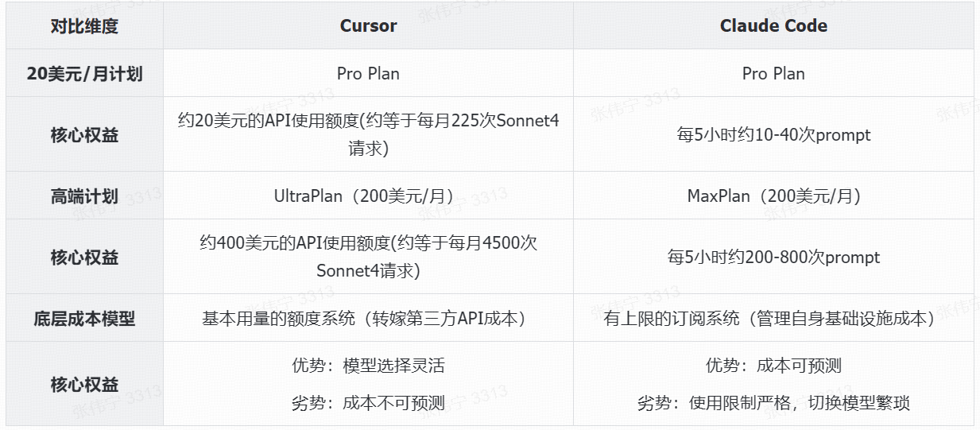Select the Cursor column header
Image resolution: width=980 pixels, height=430 pixels.
(368, 26)
